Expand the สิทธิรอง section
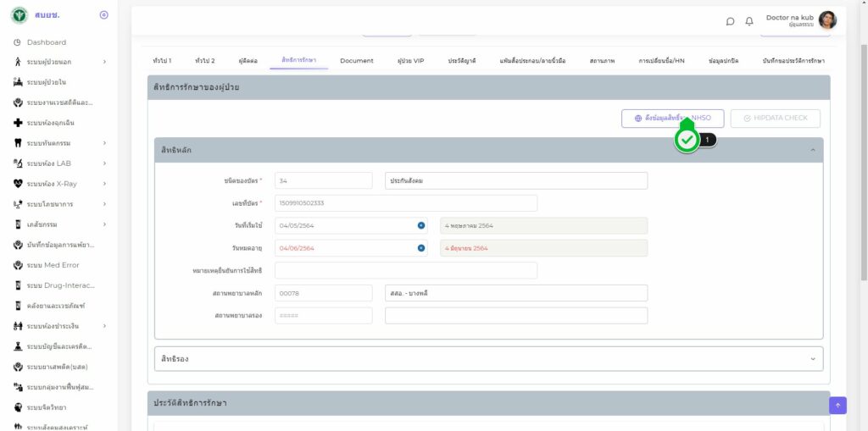 click(x=813, y=359)
